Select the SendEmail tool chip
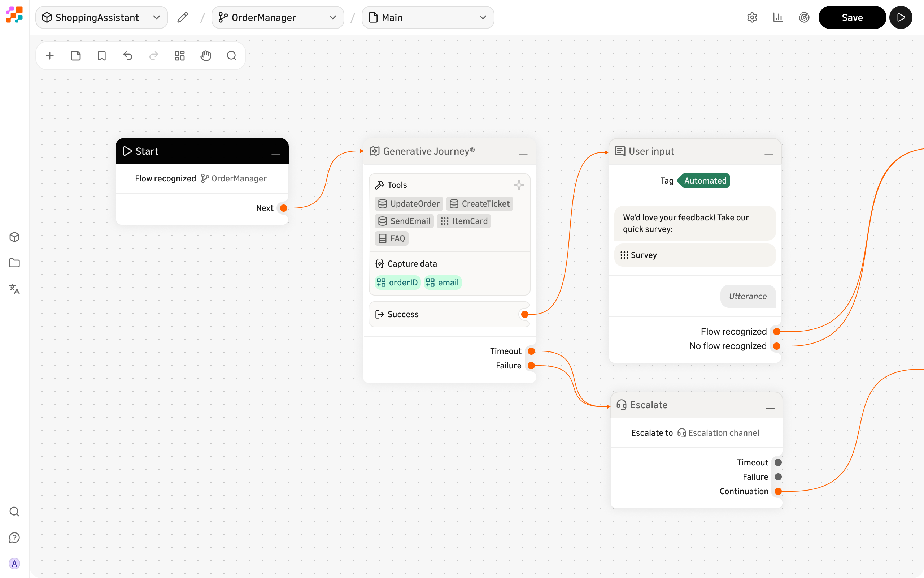 tap(404, 221)
